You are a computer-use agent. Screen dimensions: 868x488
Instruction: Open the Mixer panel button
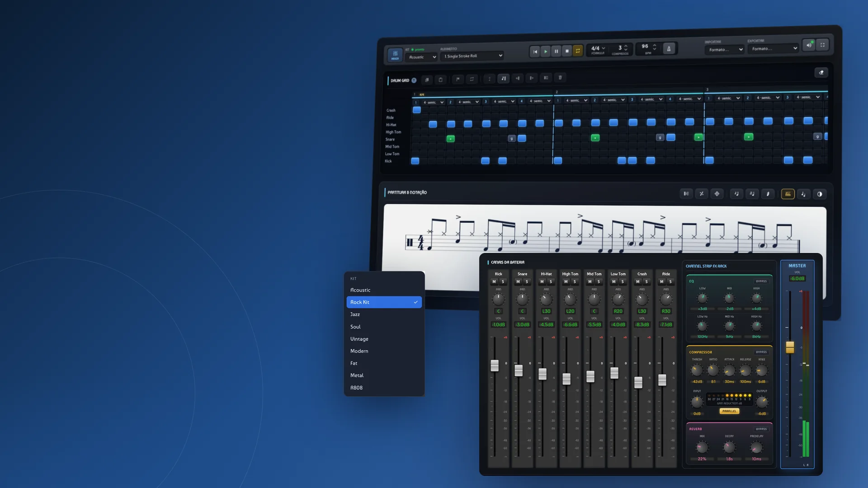[395, 55]
